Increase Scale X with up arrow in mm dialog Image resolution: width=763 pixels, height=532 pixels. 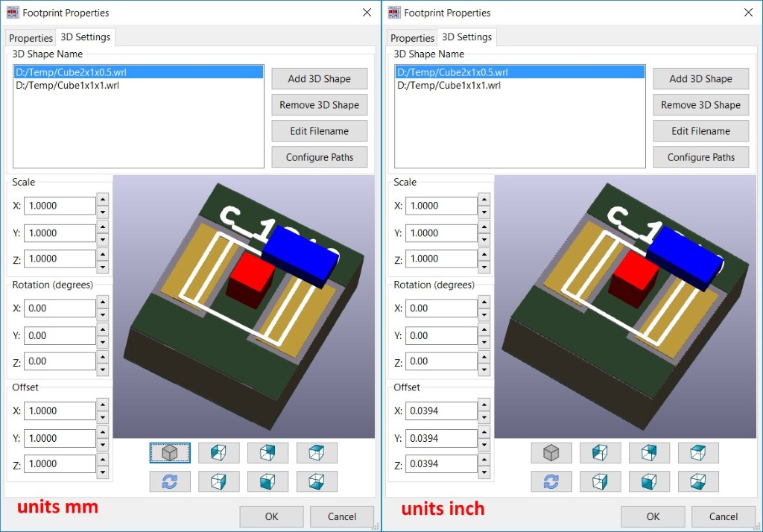tap(103, 200)
